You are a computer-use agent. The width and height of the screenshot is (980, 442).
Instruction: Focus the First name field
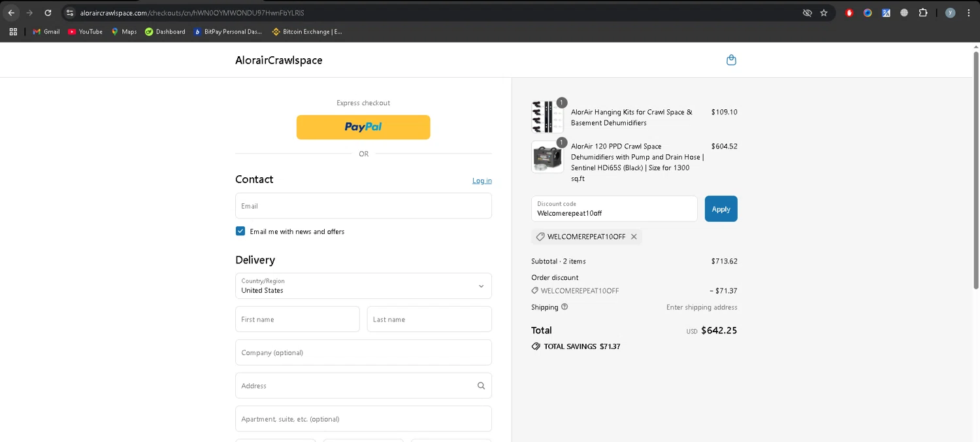pyautogui.click(x=297, y=319)
